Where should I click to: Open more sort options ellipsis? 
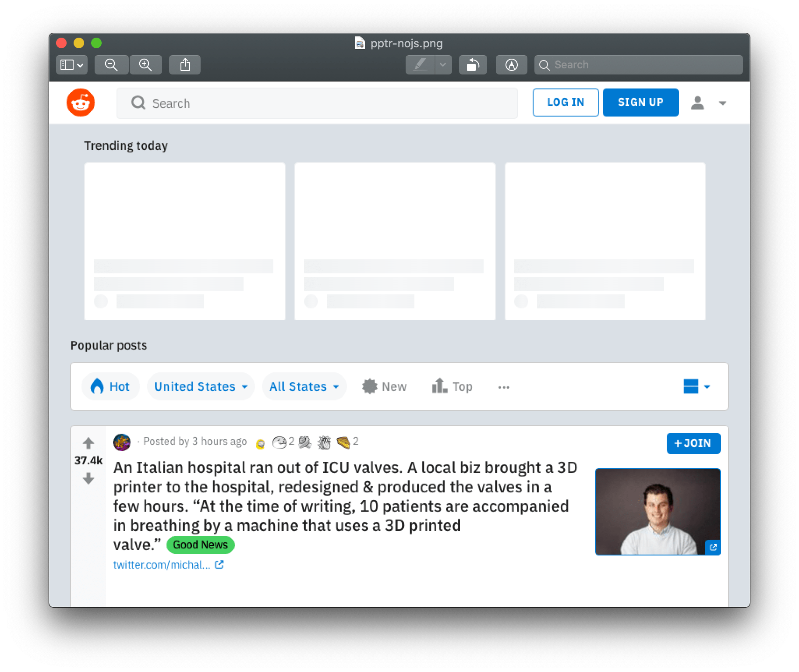[504, 387]
